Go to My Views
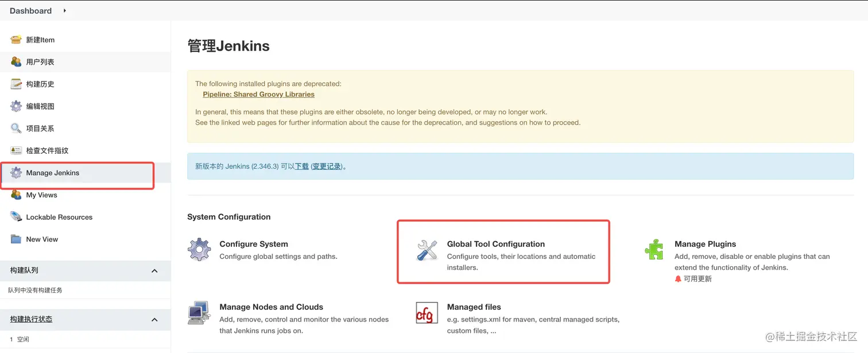868x353 pixels. [41, 195]
